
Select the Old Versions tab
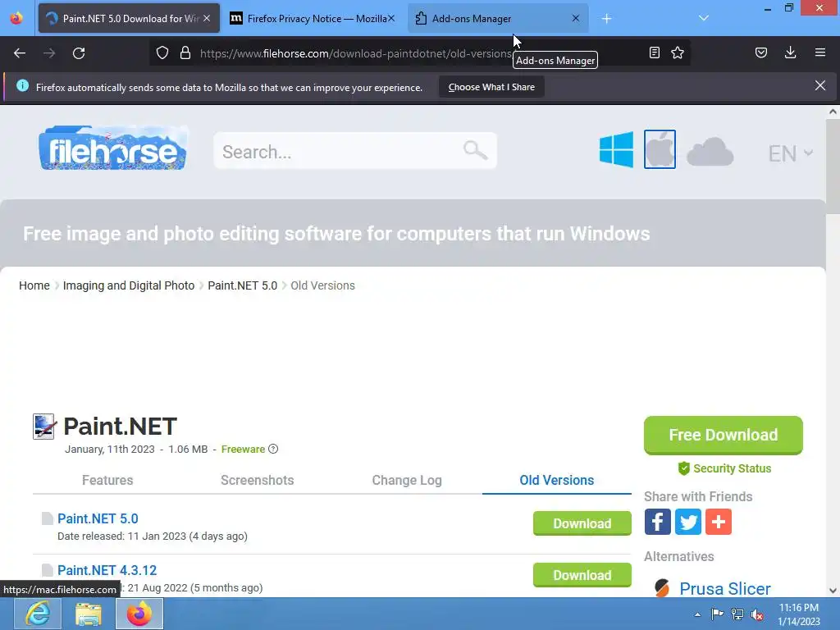point(557,480)
